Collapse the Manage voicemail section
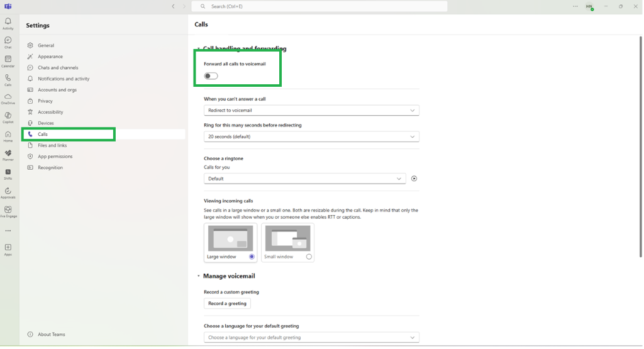The width and height of the screenshot is (644, 349). pyautogui.click(x=198, y=276)
